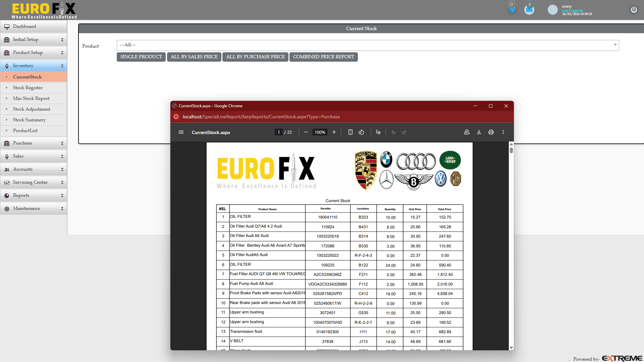
Task: Click the Save to Drive icon
Action: click(x=467, y=132)
